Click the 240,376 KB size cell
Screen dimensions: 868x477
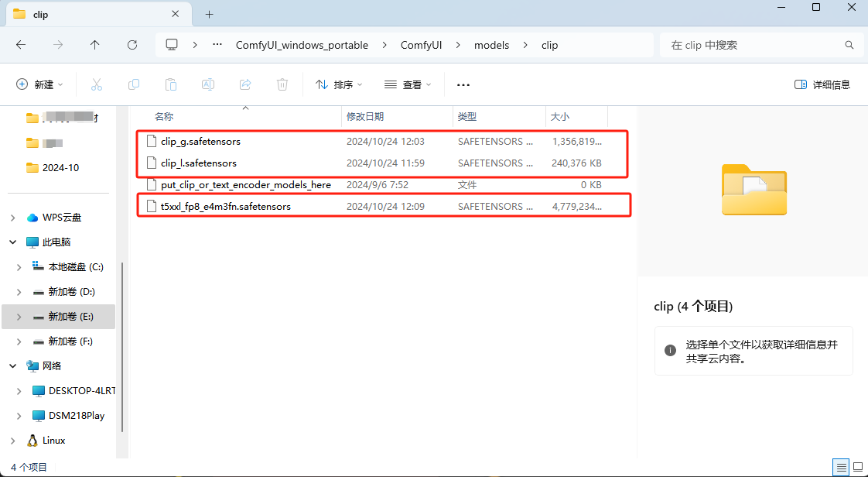tap(576, 163)
